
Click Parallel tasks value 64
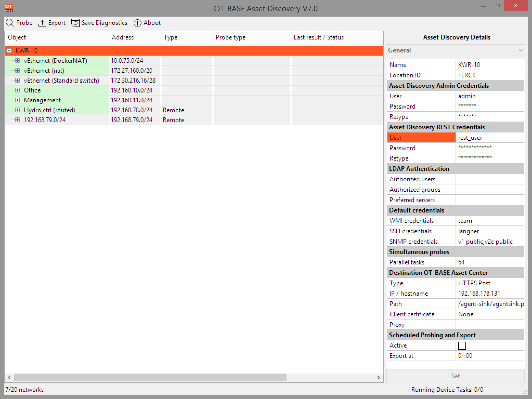click(x=490, y=262)
